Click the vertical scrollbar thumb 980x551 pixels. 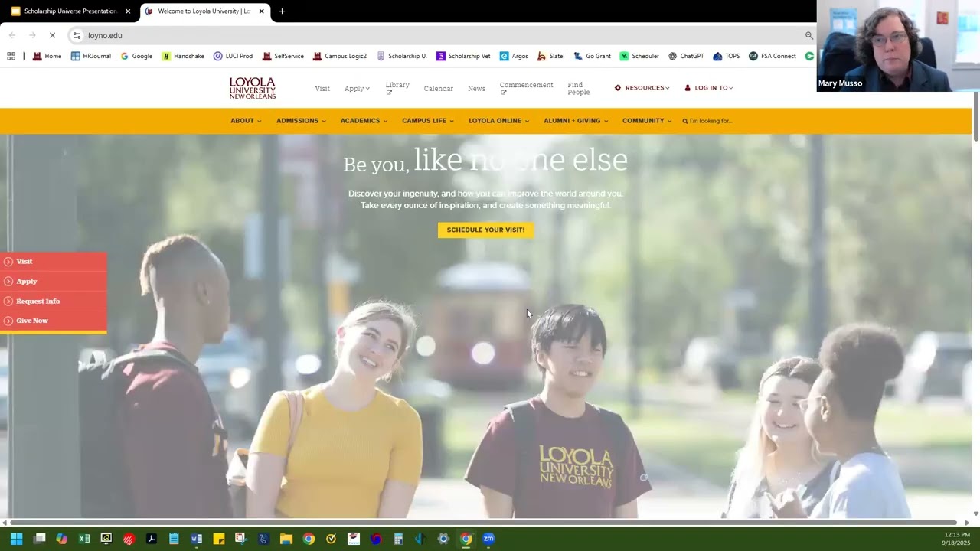[975, 116]
